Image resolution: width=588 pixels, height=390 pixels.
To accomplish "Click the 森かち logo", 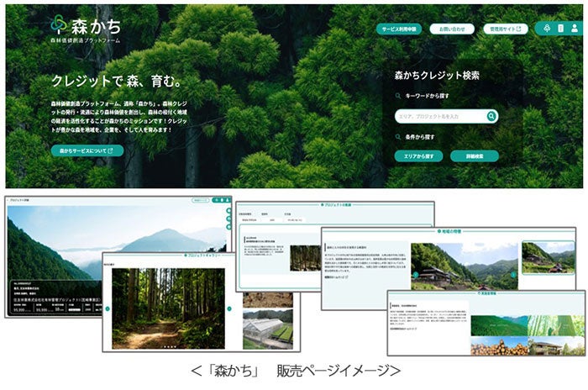I will pos(87,29).
